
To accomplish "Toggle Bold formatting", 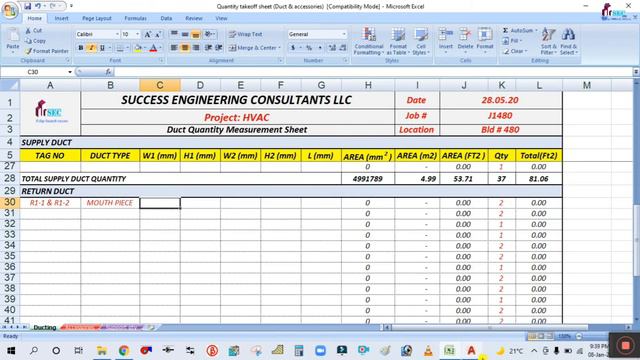I will pyautogui.click(x=81, y=48).
